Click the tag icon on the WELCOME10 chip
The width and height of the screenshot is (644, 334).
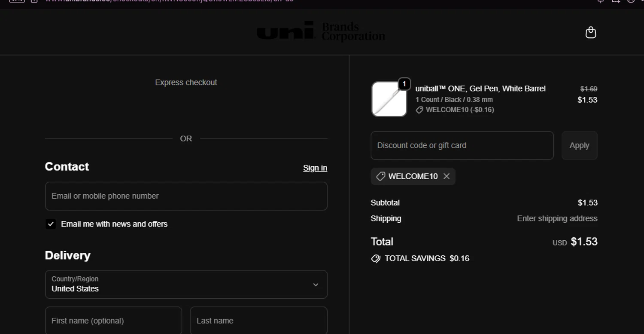click(x=380, y=176)
